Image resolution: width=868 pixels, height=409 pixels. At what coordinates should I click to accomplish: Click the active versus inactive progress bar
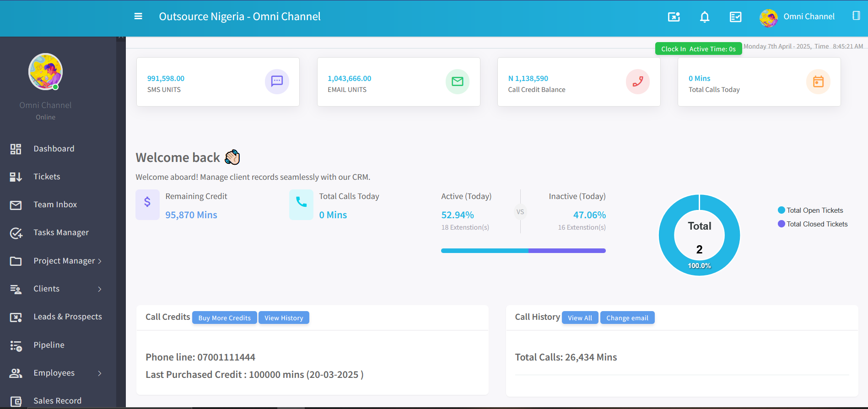[x=523, y=251]
